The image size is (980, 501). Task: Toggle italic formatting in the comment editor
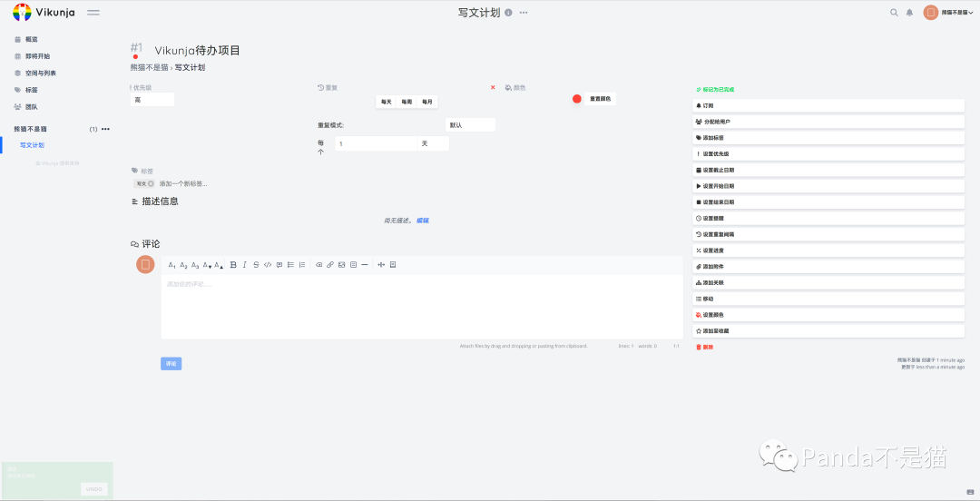(245, 265)
